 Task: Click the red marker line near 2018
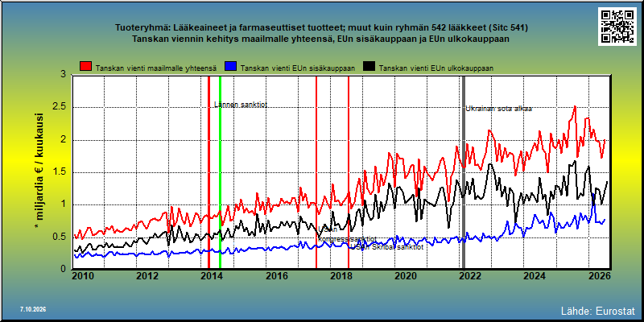pos(349,172)
